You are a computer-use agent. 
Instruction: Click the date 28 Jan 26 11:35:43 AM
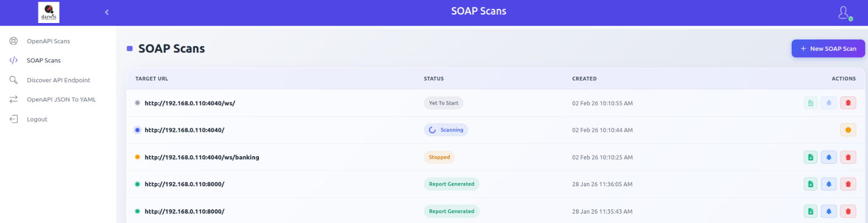click(602, 211)
